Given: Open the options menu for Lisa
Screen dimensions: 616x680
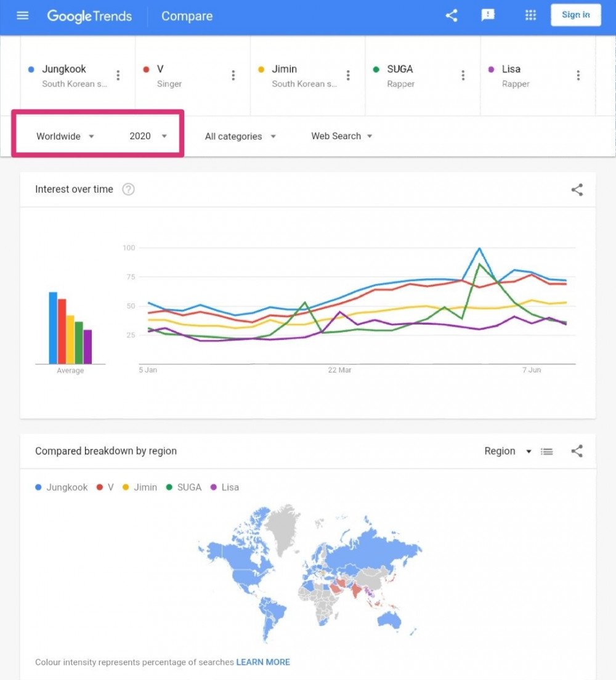Looking at the screenshot, I should click(x=578, y=75).
